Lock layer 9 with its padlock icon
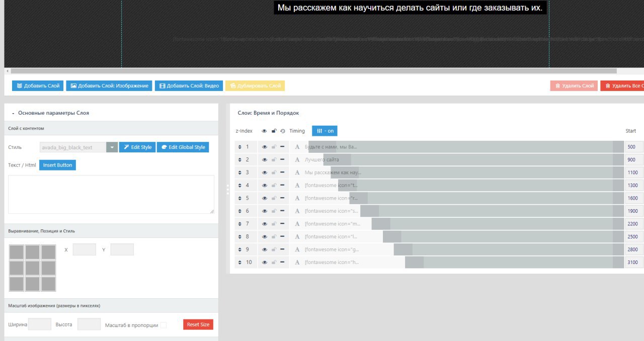644x341 pixels. [274, 249]
